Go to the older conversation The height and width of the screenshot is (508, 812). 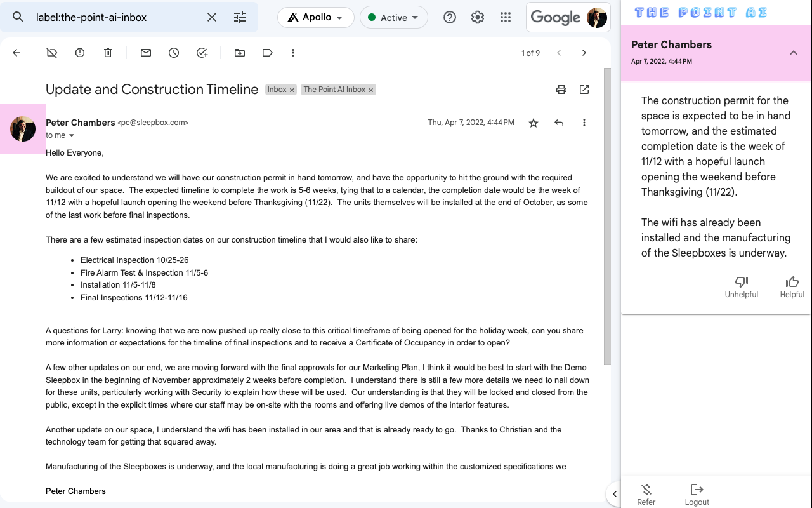(584, 53)
